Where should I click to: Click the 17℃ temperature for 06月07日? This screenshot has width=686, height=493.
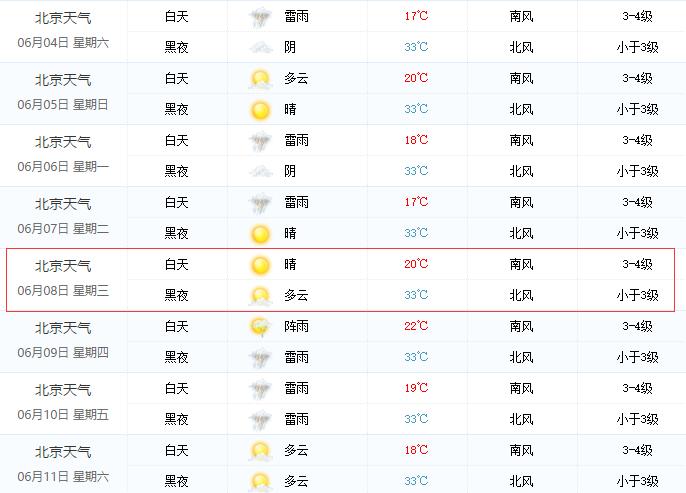click(416, 202)
